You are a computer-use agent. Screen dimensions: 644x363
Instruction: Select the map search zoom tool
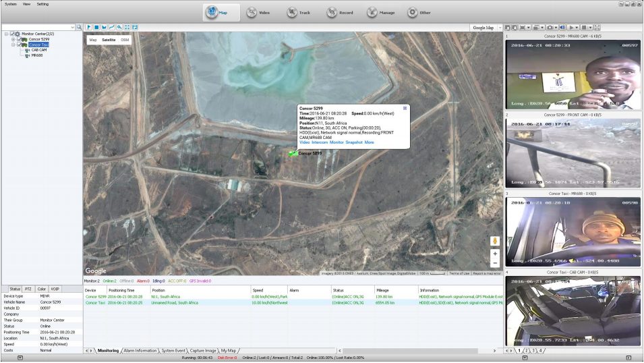tap(119, 27)
